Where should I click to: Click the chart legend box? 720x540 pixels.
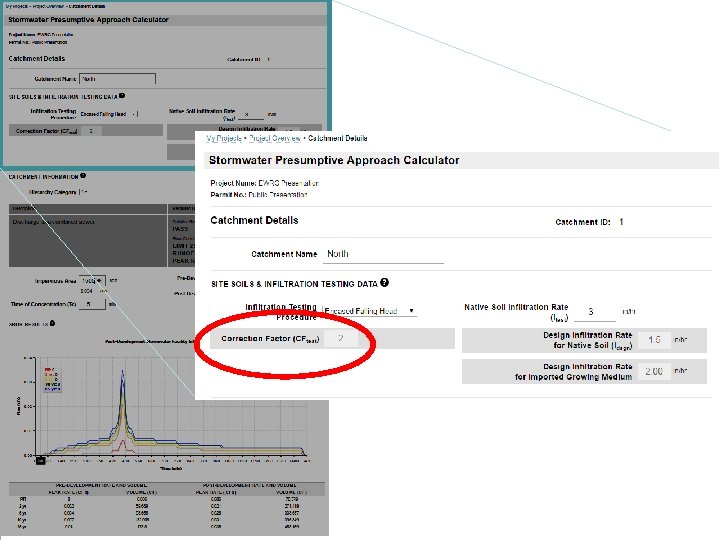pyautogui.click(x=52, y=379)
